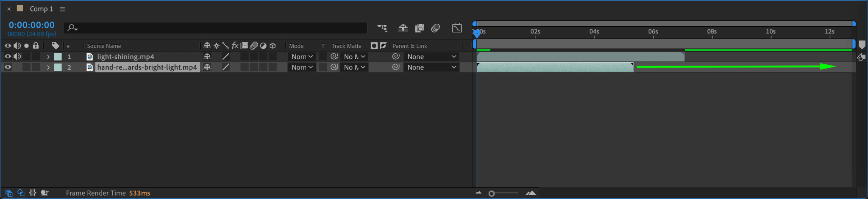Image resolution: width=868 pixels, height=199 pixels.
Task: Expand or collapse Layer Switches pane icon
Action: click(x=9, y=193)
